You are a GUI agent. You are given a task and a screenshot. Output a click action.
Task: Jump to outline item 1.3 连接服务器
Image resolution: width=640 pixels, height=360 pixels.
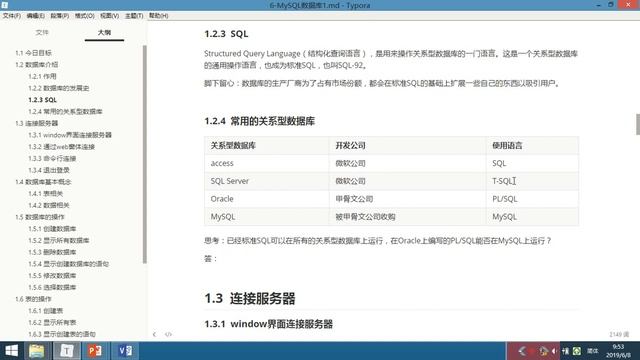click(x=37, y=123)
